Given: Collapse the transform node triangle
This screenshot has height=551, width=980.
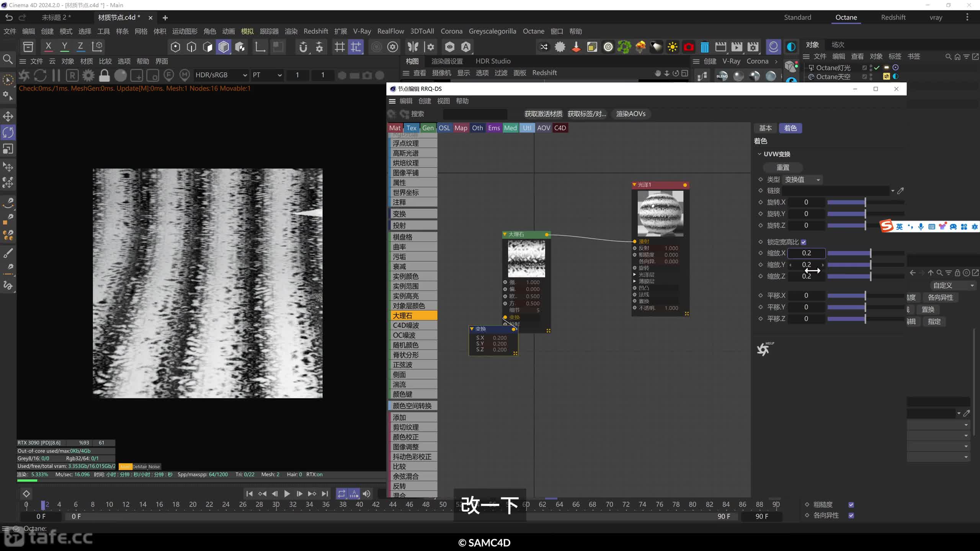Looking at the screenshot, I should click(x=472, y=329).
